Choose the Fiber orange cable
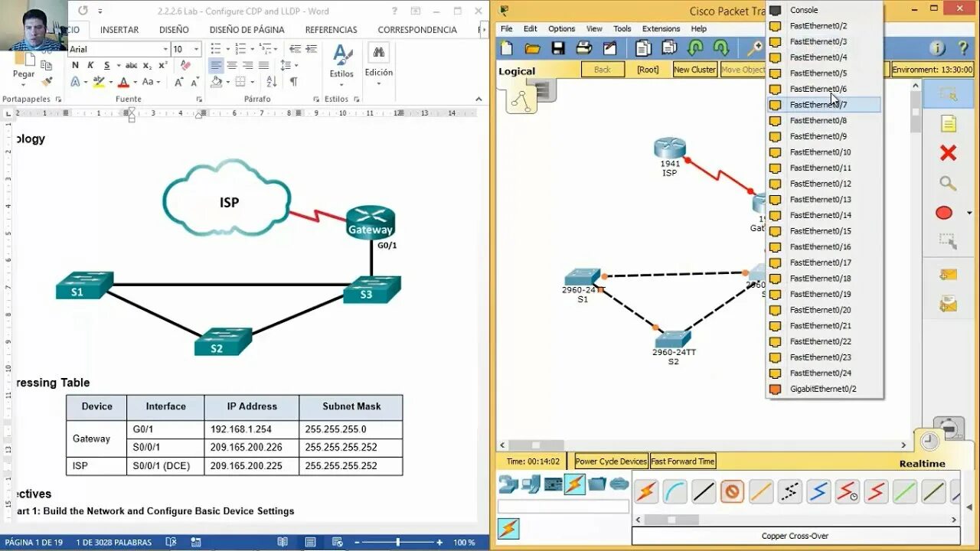Image resolution: width=980 pixels, height=551 pixels. (x=761, y=491)
